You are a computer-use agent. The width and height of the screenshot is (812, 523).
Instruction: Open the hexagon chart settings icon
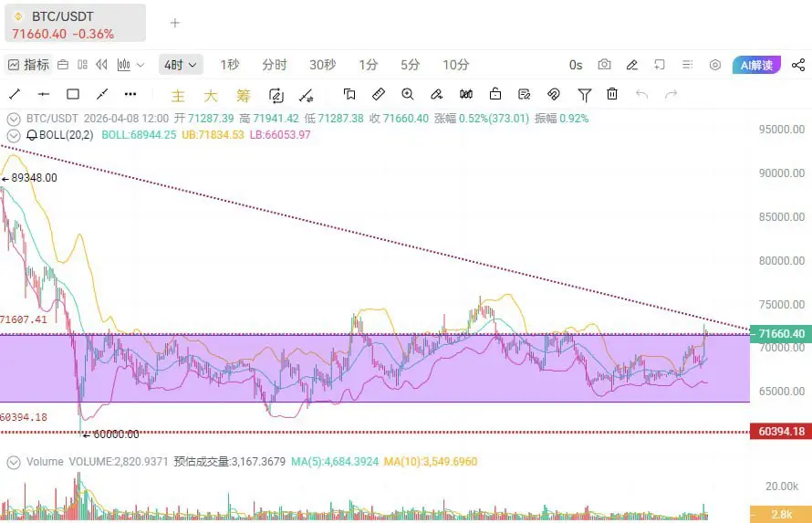715,65
